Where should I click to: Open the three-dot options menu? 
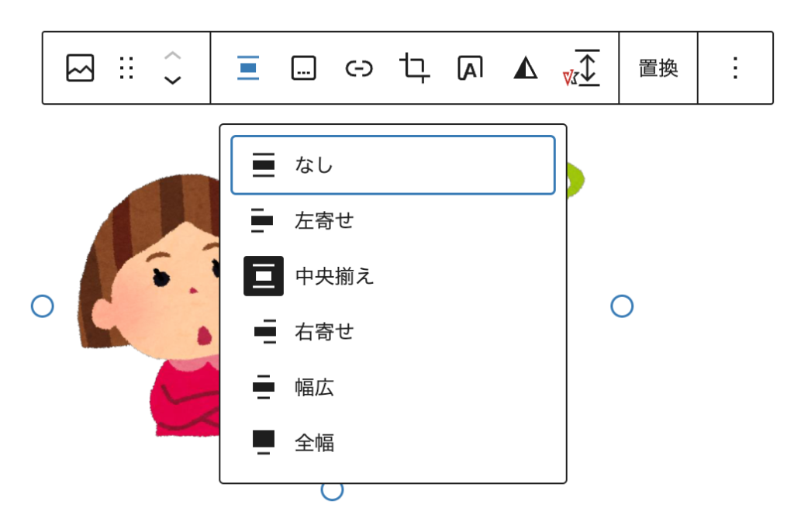735,68
